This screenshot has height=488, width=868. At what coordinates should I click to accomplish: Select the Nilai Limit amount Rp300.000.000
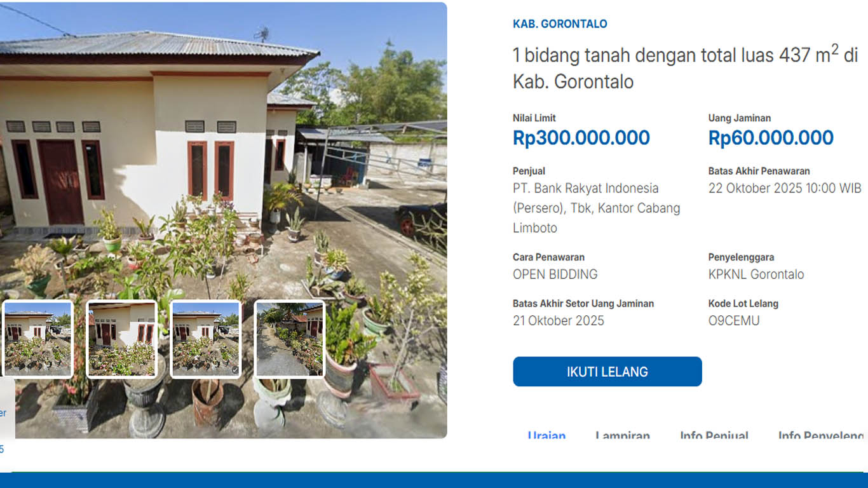click(x=581, y=138)
